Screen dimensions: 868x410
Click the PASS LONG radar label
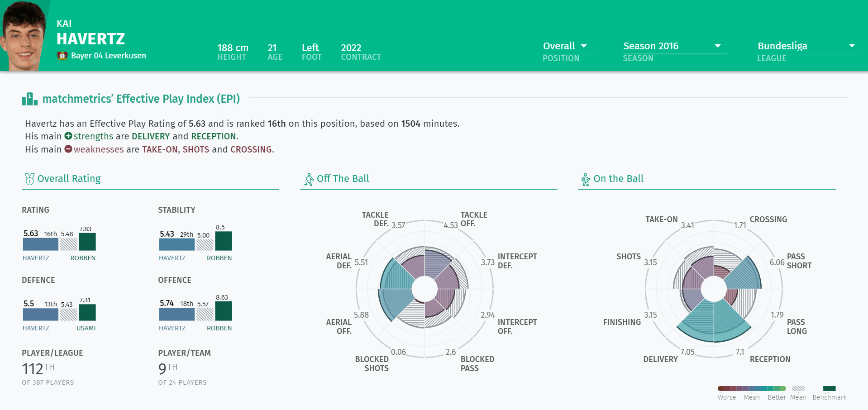pyautogui.click(x=797, y=326)
